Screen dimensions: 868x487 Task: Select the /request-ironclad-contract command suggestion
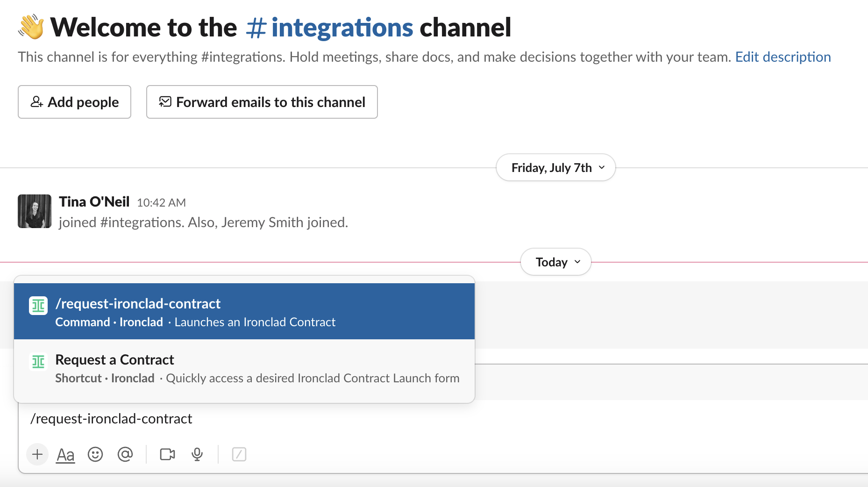244,311
